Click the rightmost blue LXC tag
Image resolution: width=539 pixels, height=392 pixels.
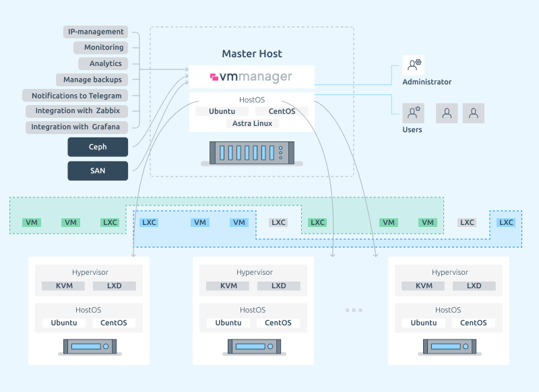(x=506, y=223)
